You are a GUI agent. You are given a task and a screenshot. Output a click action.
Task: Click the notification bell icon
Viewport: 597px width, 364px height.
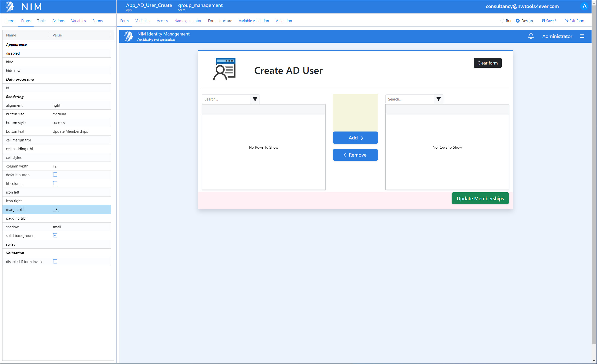tap(531, 36)
